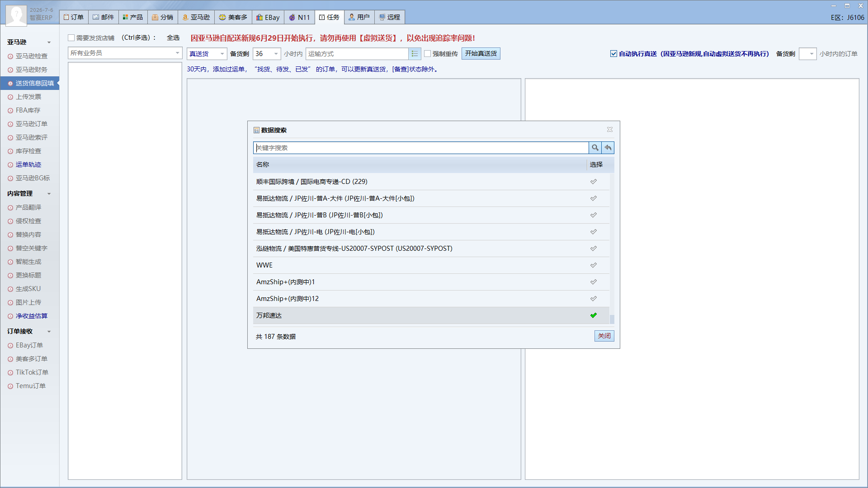Viewport: 868px width, 488px height.
Task: Open 送货信息回填 in sidebar
Action: 30,83
